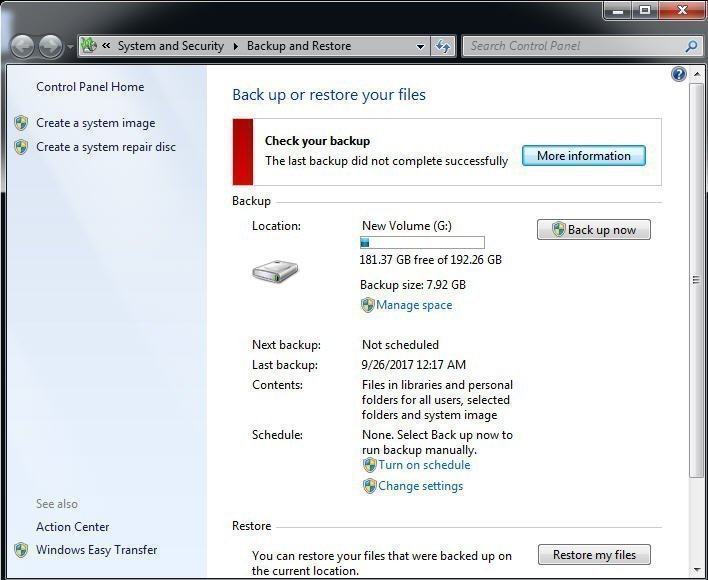Click shield icon beside Create a system image
708x580 pixels.
click(21, 123)
